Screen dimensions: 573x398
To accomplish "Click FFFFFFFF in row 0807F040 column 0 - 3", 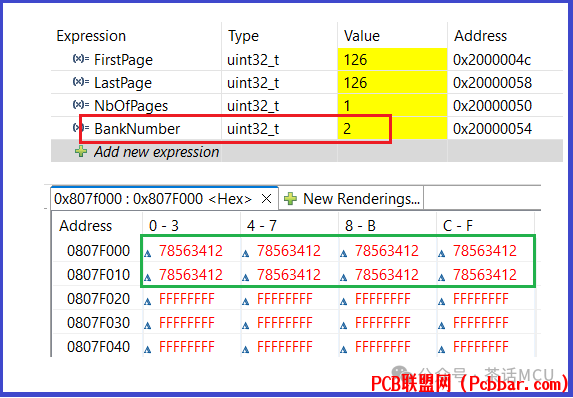I will coord(187,347).
